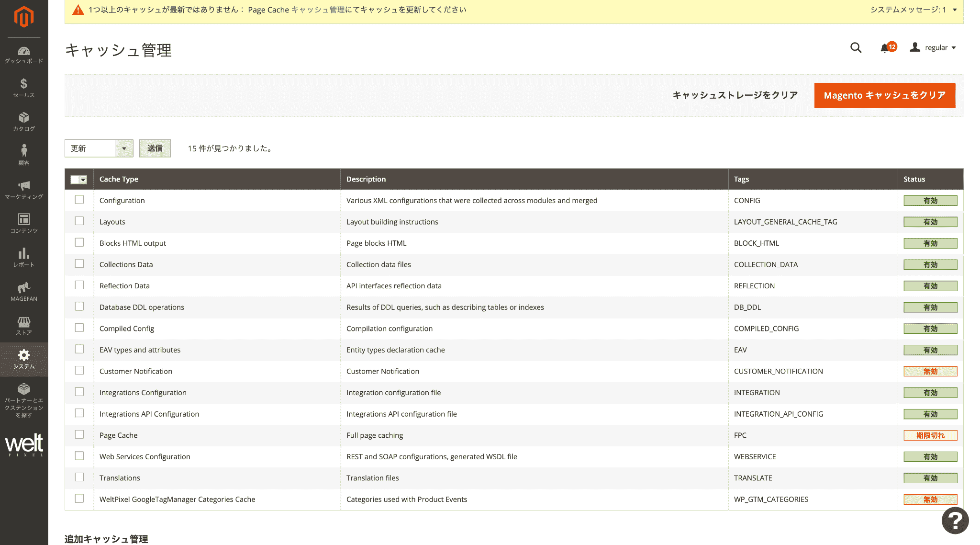This screenshot has width=980, height=545.
Task: Open the select-all checkbox dropdown in header
Action: 83,180
